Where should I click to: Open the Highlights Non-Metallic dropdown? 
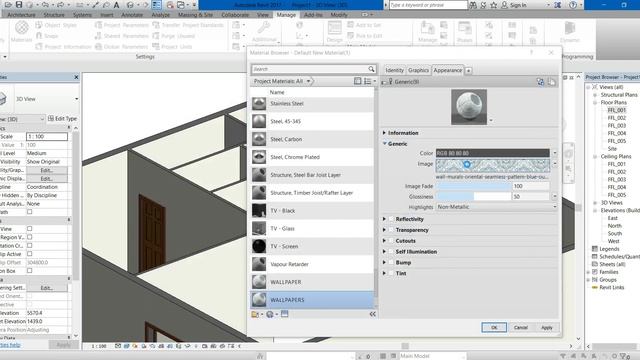tap(496, 207)
